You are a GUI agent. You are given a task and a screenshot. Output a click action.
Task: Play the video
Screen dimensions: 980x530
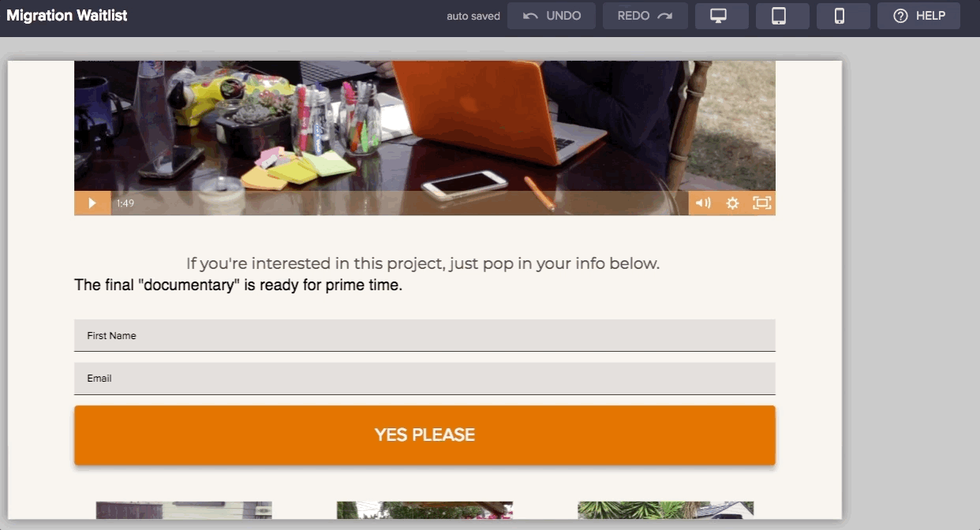(x=92, y=203)
